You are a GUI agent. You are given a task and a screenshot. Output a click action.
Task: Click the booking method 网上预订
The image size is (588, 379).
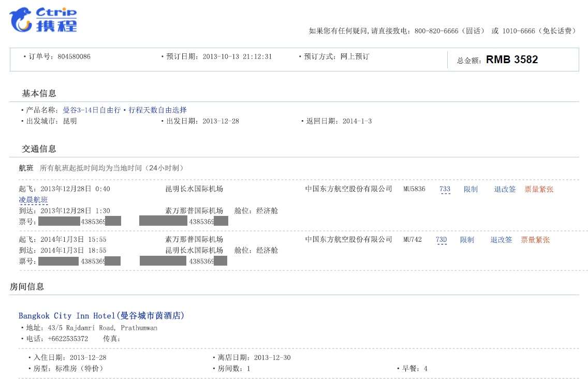pos(355,56)
